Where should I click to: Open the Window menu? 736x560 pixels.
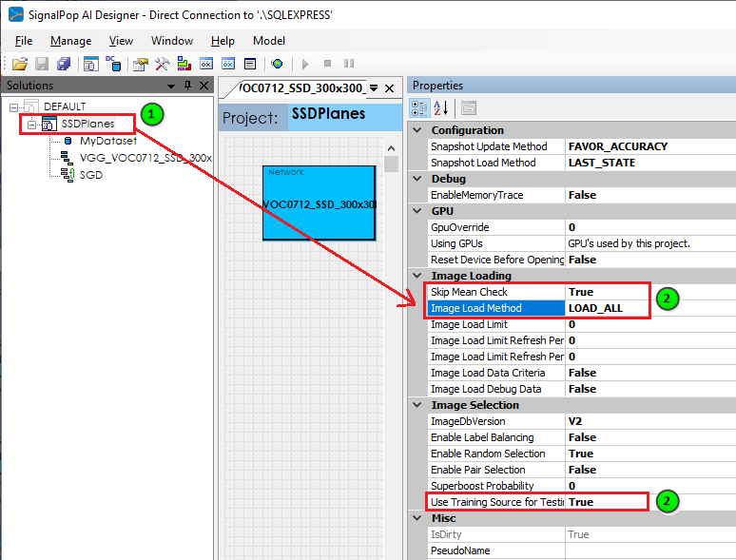pos(172,41)
